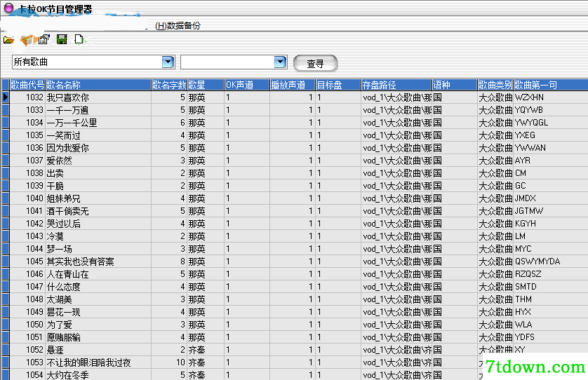Click first-line code JGTMW

529,211
